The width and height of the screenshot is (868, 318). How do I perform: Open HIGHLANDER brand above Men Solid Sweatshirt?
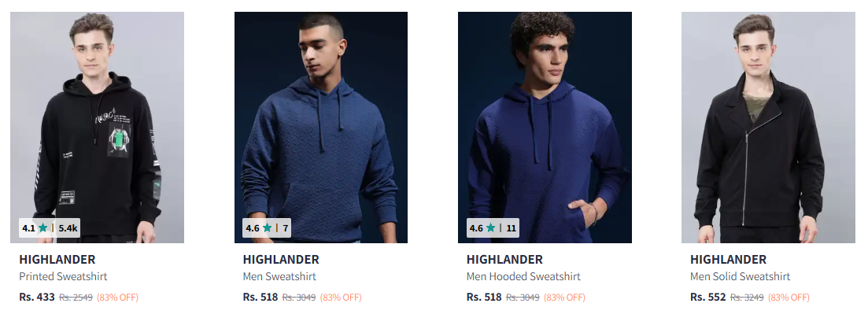(728, 259)
